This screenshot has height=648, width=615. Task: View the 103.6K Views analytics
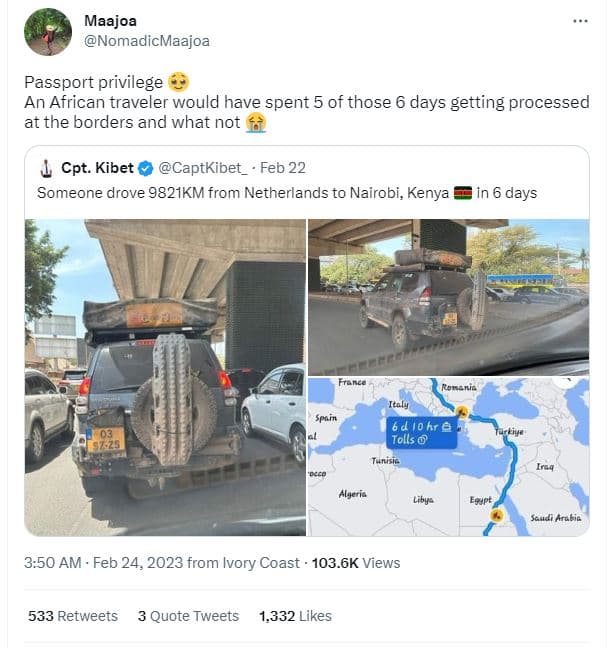click(355, 563)
